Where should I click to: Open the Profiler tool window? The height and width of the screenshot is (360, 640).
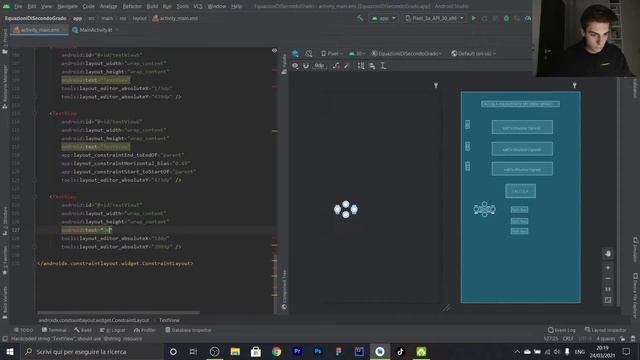click(145, 330)
